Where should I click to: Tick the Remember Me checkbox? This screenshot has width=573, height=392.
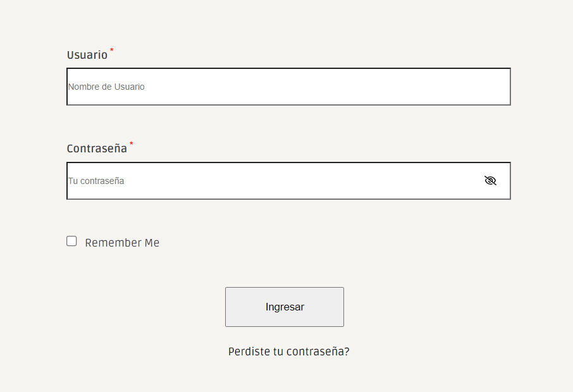(x=71, y=241)
